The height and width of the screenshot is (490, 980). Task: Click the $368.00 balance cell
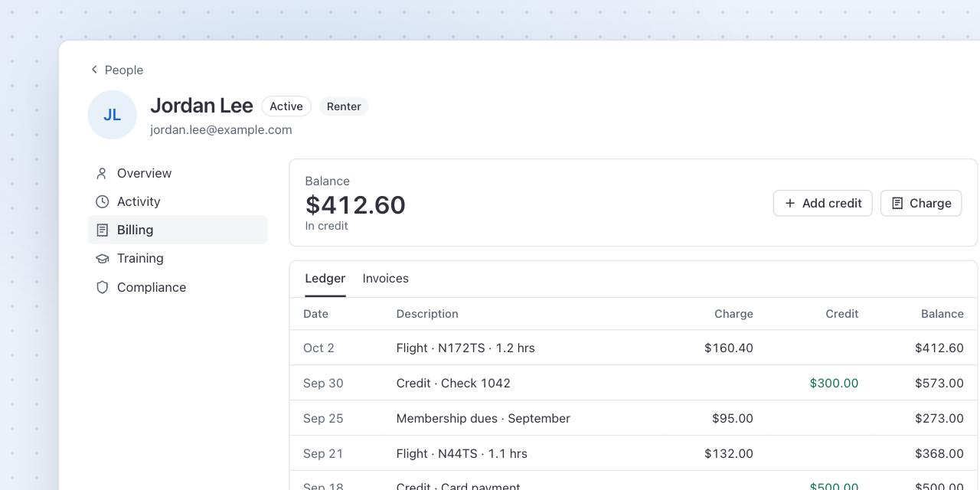[939, 454]
